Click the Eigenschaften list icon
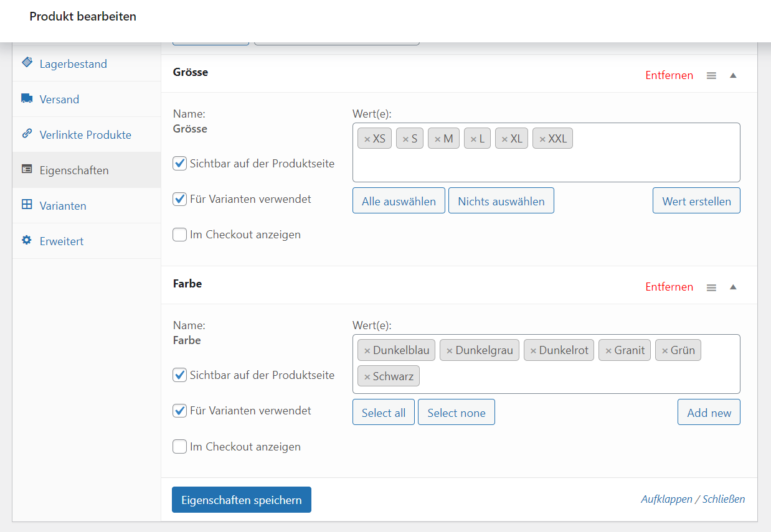The width and height of the screenshot is (771, 532). [27, 169]
